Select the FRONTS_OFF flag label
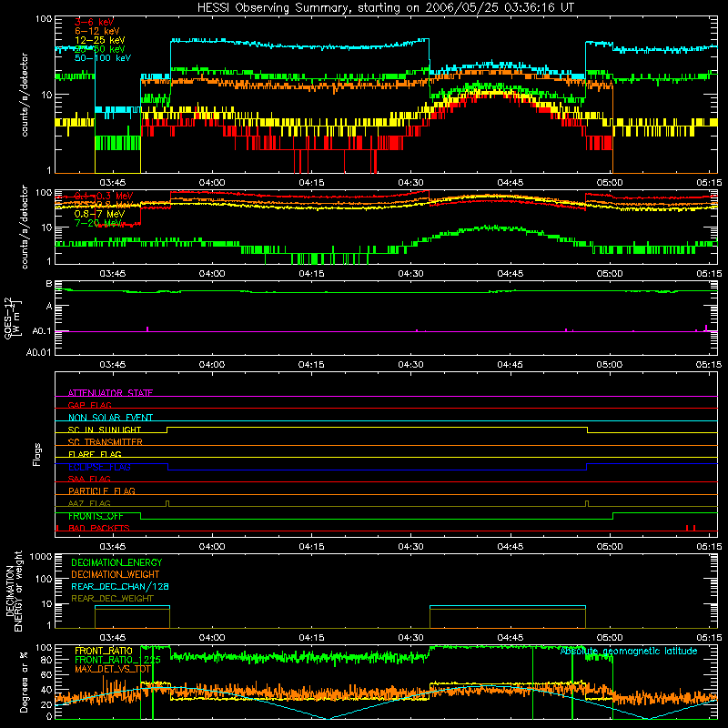Image resolution: width=728 pixels, height=728 pixels. point(96,516)
